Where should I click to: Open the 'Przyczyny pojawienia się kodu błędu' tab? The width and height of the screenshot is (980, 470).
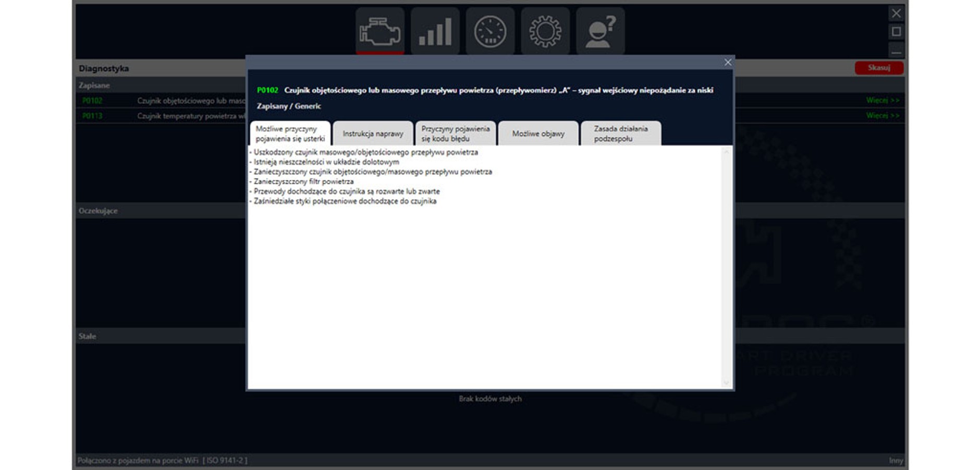455,133
